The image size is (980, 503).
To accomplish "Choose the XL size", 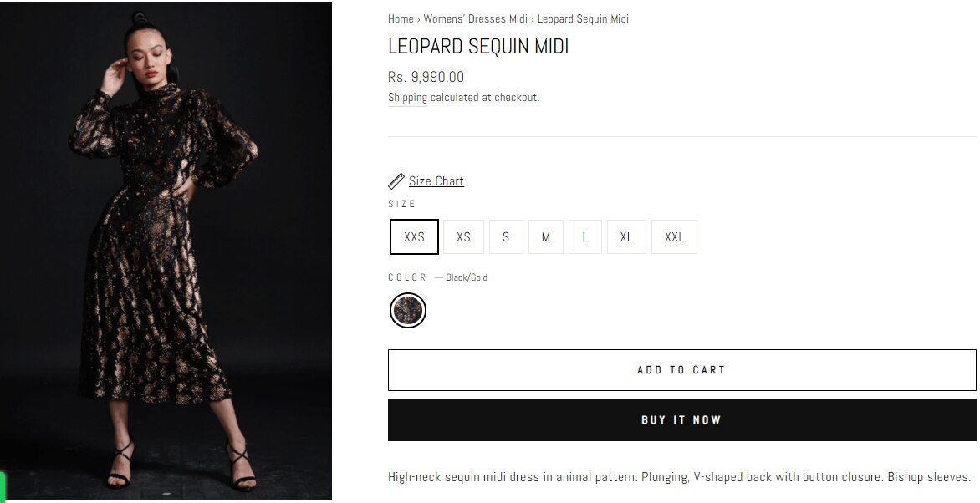I will [x=626, y=236].
